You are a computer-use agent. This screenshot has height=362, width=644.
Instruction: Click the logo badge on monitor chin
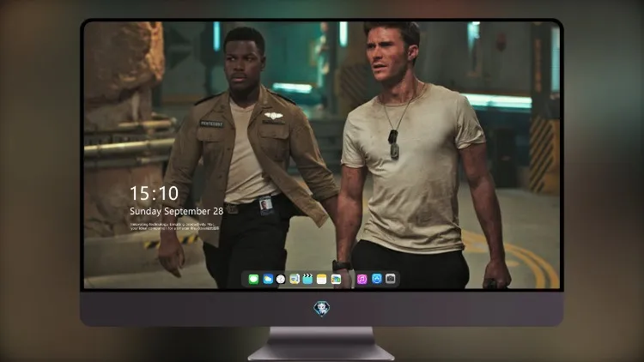click(322, 309)
